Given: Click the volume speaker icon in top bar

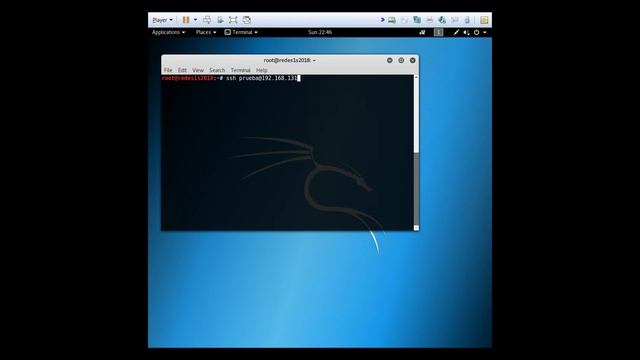Looking at the screenshot, I should (466, 32).
